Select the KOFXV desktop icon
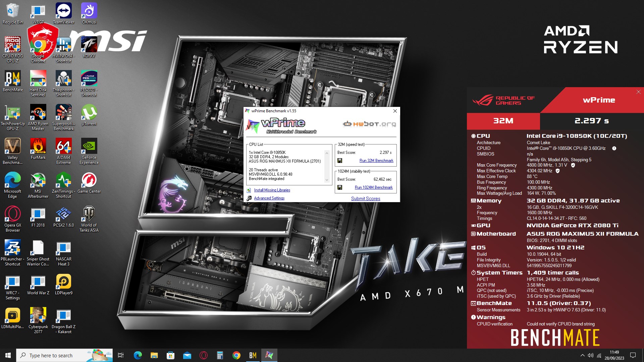 tap(89, 47)
